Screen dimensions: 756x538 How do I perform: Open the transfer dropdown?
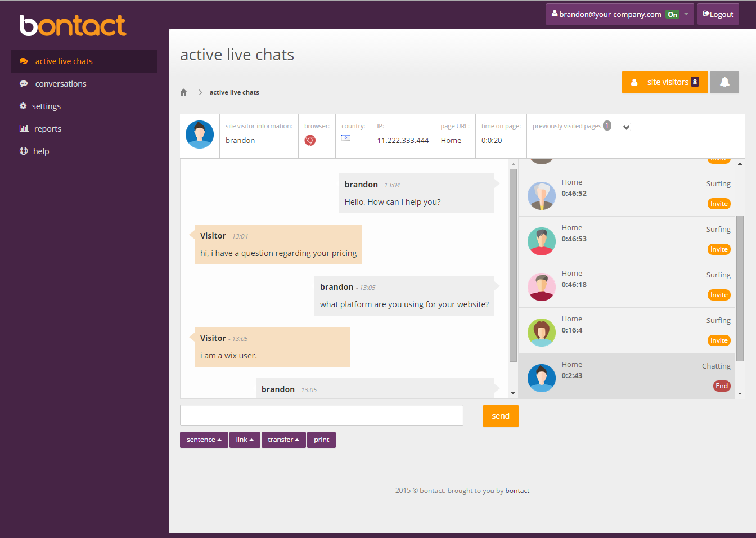tap(283, 440)
